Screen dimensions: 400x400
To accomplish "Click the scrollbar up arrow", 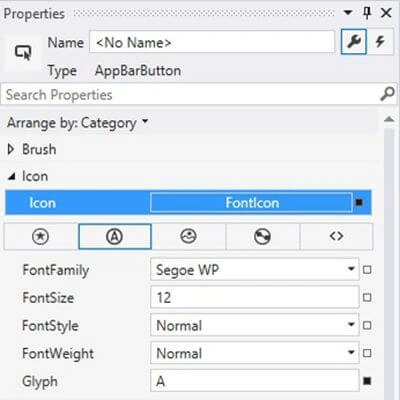I will tap(389, 119).
